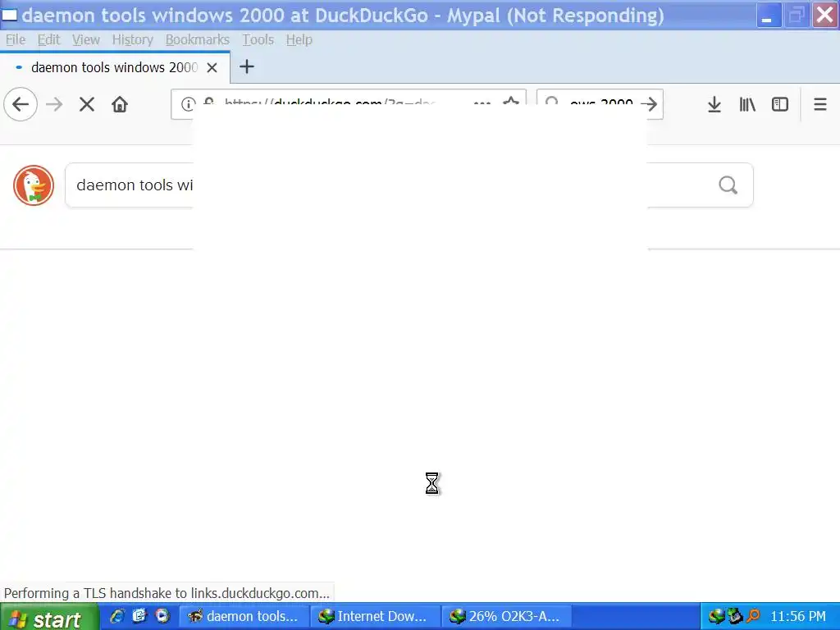Switch to 26% O2K3-A... taskbar button
The height and width of the screenshot is (630, 840).
(505, 617)
